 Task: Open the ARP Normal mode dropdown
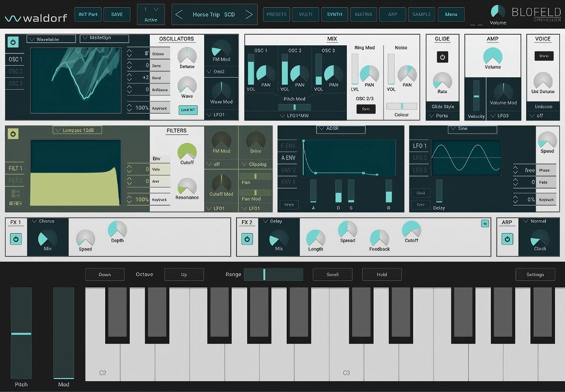539,221
